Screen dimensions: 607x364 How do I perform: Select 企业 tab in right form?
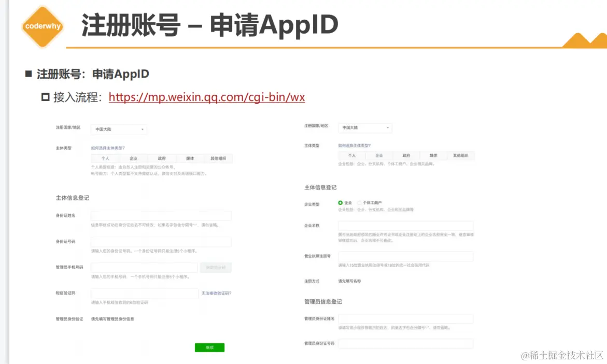point(379,155)
